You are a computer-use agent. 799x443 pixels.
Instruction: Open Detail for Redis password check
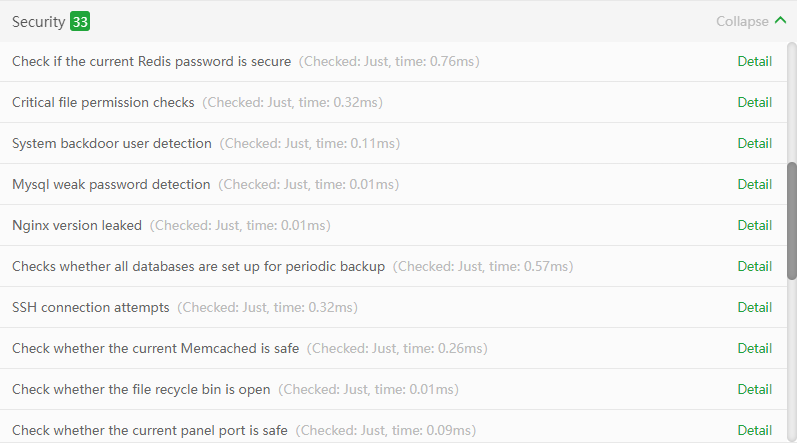point(754,61)
